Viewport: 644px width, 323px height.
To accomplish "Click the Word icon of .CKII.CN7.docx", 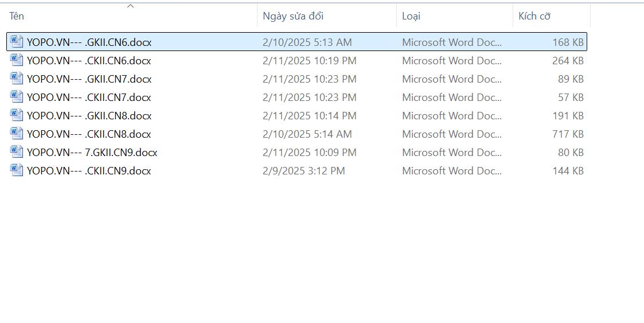I will (x=17, y=97).
